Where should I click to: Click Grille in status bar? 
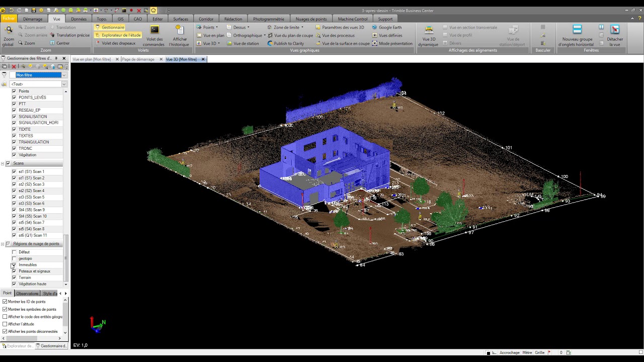point(539,352)
